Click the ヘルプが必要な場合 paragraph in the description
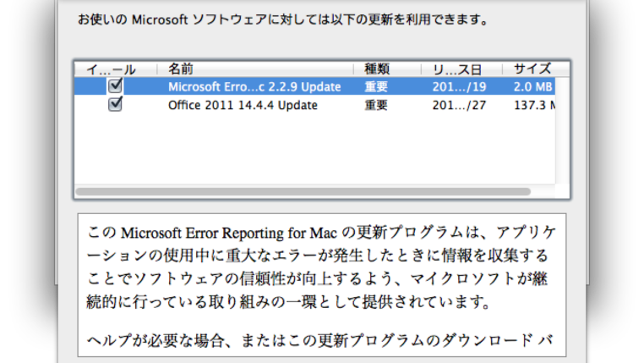 point(319,340)
